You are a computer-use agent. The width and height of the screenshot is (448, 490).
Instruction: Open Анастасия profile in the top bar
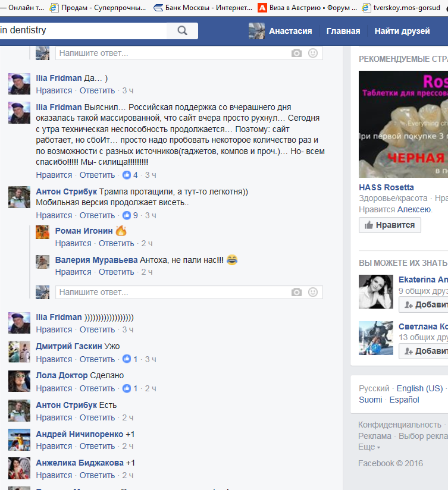282,31
